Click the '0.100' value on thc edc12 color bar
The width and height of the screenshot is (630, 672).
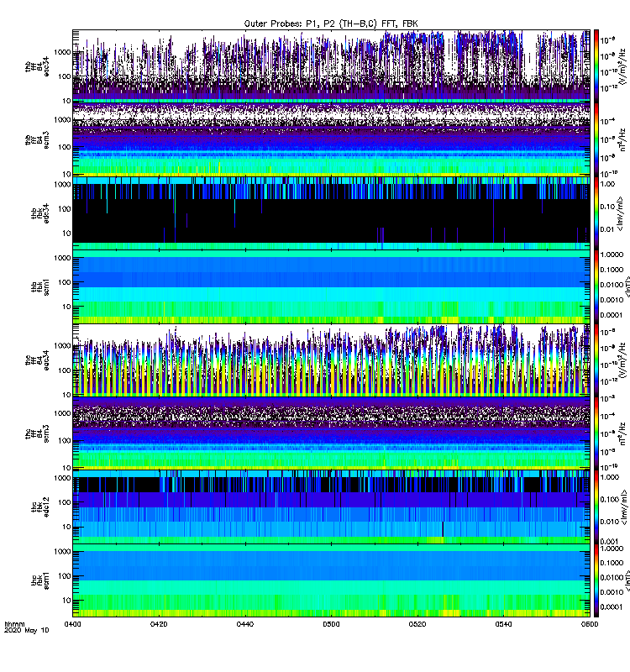[609, 499]
